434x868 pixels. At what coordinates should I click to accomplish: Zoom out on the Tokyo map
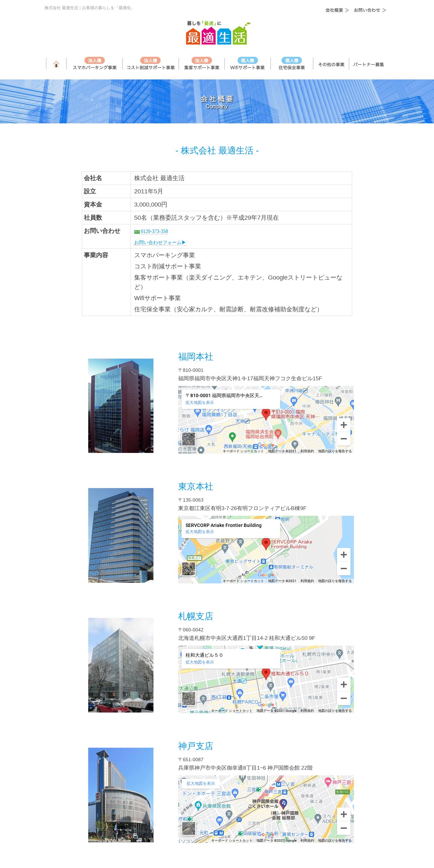click(344, 569)
